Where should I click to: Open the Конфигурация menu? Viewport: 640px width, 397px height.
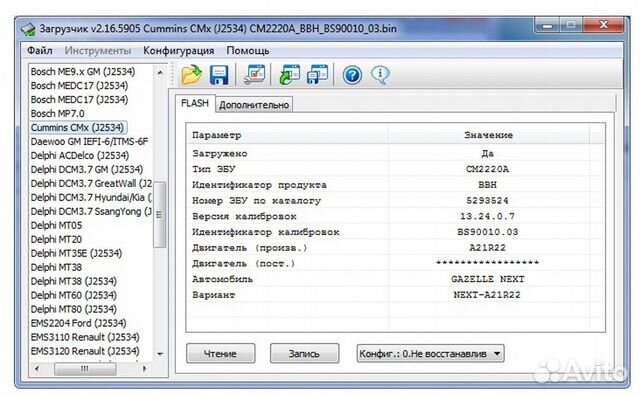(x=178, y=51)
